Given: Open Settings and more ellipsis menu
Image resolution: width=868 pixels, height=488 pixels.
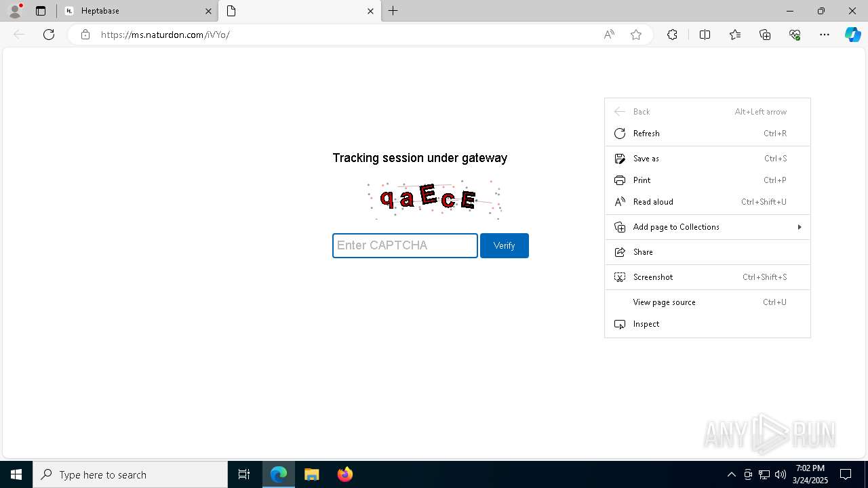Looking at the screenshot, I should pos(825,35).
